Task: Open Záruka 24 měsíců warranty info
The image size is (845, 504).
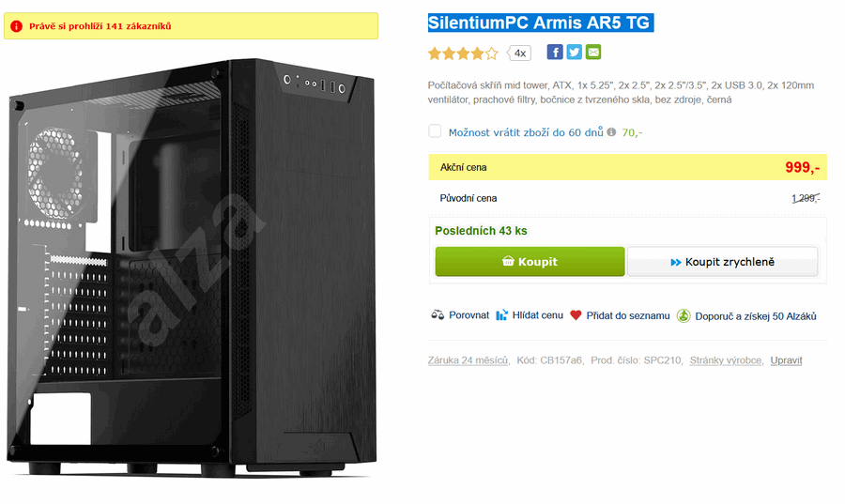Action: click(x=468, y=360)
